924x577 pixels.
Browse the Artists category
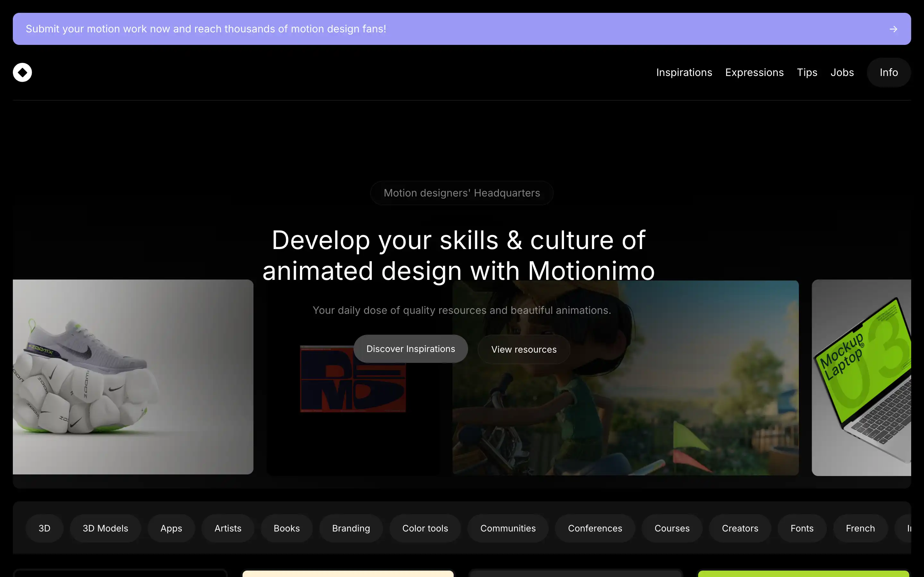[227, 528]
